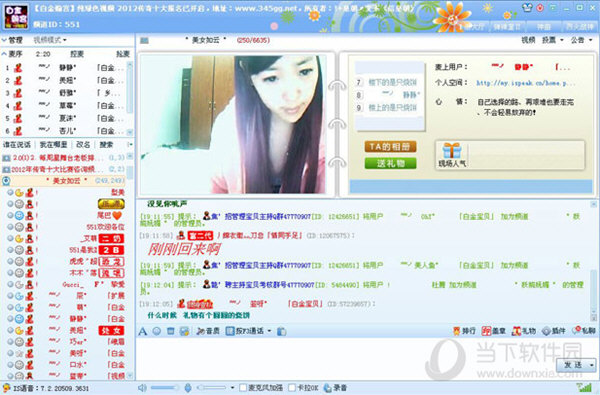Click the 抢麦 button in mic queue header

122,54
